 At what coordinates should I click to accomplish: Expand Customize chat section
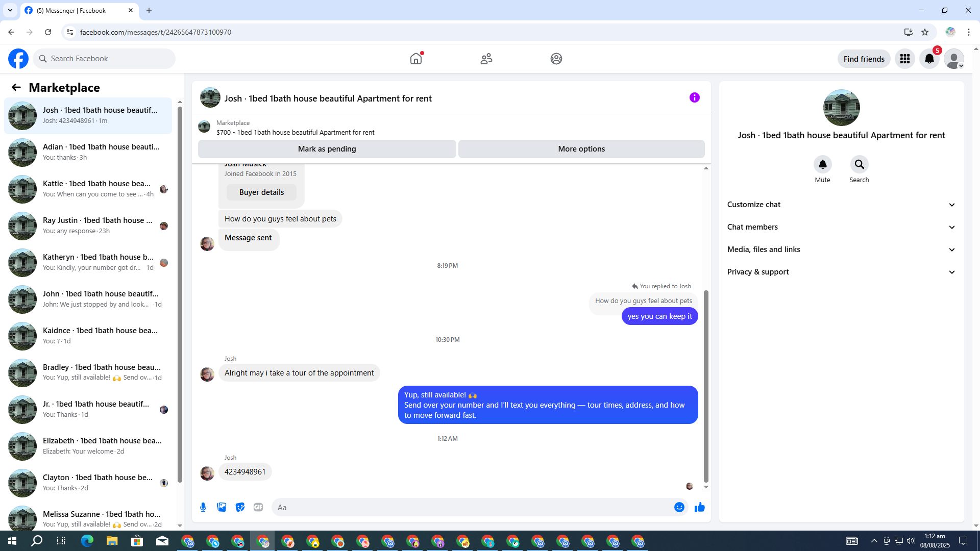pos(841,205)
